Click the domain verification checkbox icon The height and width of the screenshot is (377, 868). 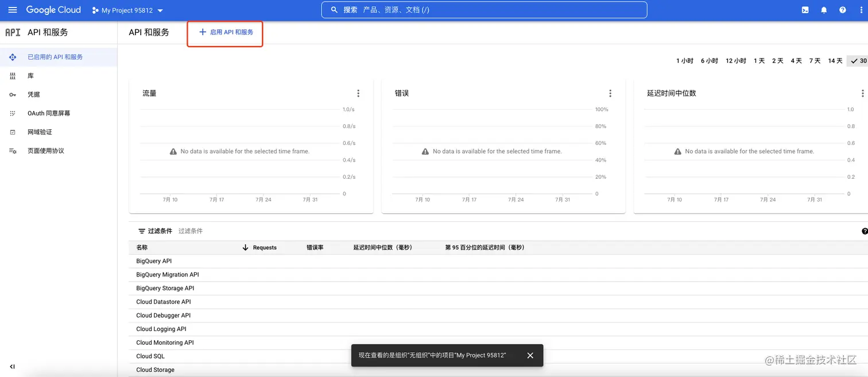click(x=13, y=132)
